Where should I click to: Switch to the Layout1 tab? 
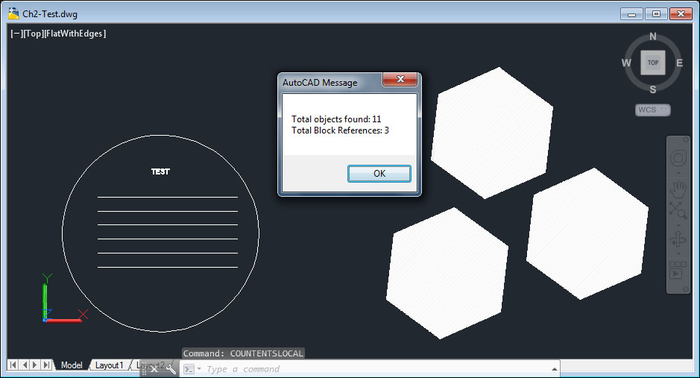[109, 365]
